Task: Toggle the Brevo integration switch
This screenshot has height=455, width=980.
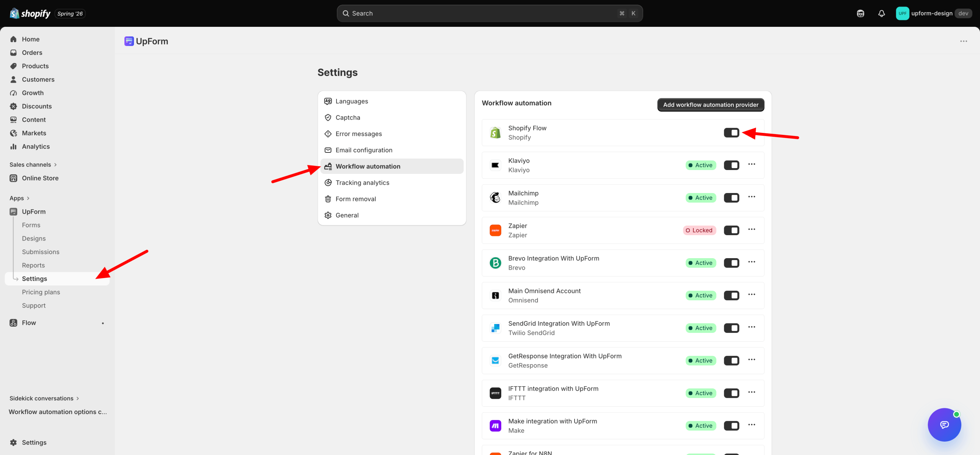Action: coord(732,263)
